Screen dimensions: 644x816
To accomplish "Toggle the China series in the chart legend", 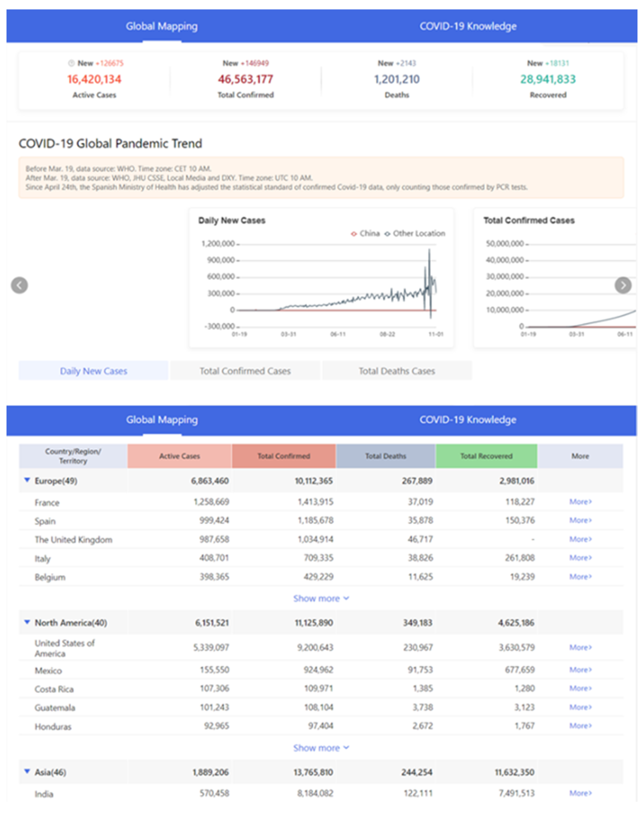I will tap(365, 233).
